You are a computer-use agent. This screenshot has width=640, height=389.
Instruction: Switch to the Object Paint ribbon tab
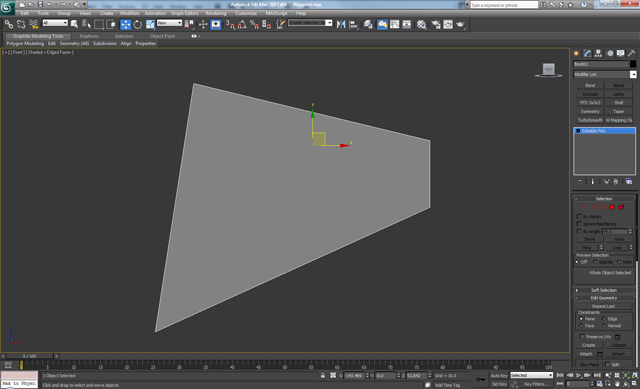(x=162, y=36)
